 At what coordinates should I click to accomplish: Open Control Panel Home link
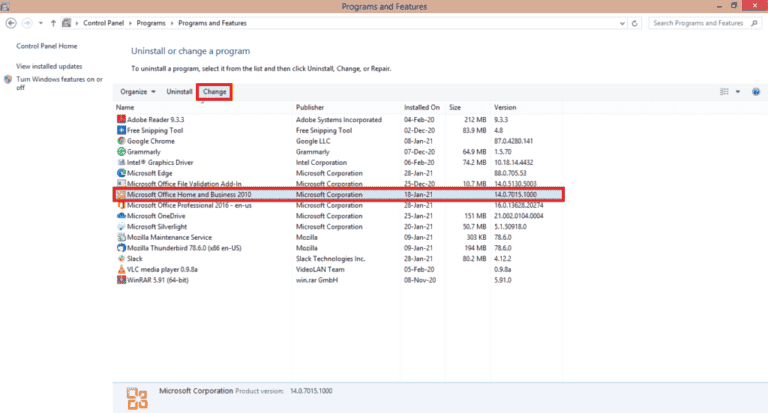[x=45, y=46]
